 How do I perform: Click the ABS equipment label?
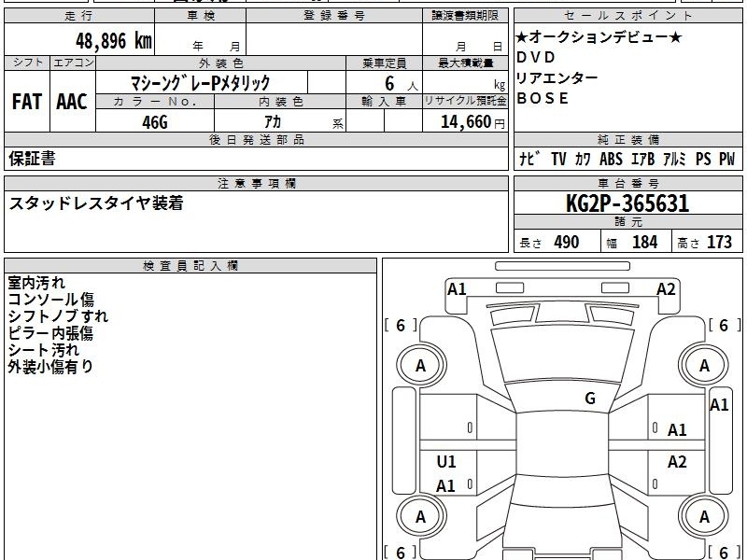point(611,159)
